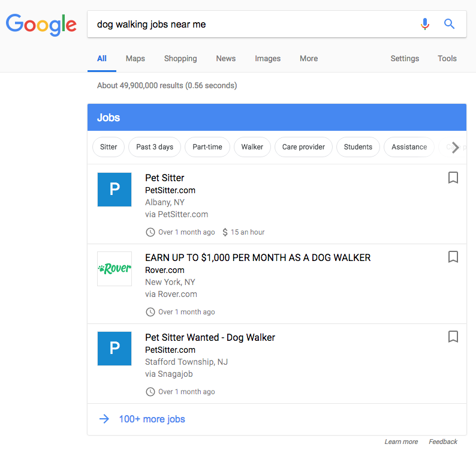Image resolution: width=476 pixels, height=450 pixels.
Task: Open the Settings menu
Action: pyautogui.click(x=405, y=58)
